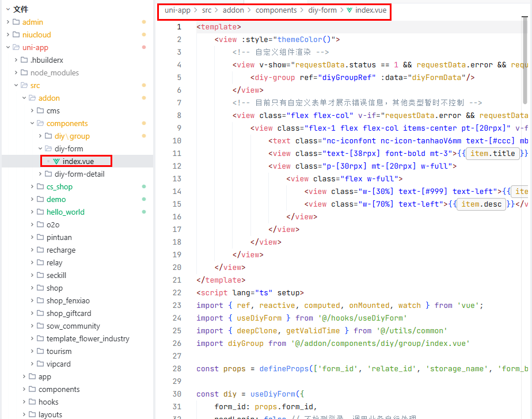Viewport: 532px width, 419px height.
Task: Expand the niucloud folder arrow
Action: (8, 35)
